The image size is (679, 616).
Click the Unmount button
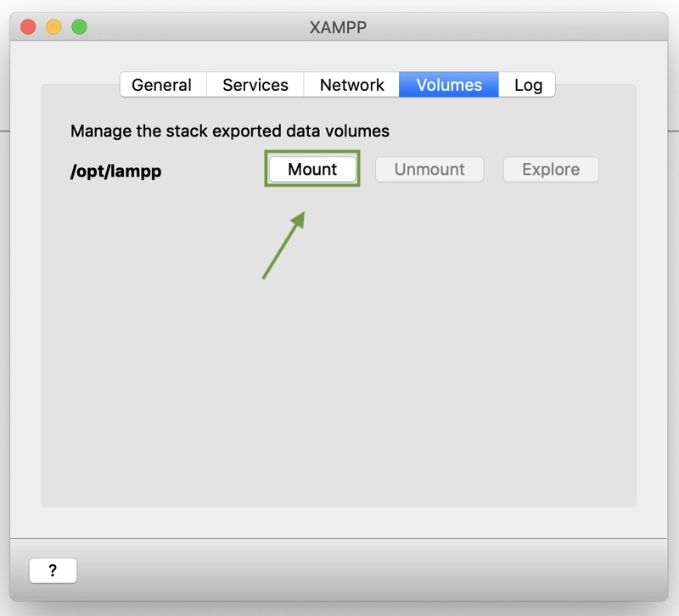tap(429, 169)
